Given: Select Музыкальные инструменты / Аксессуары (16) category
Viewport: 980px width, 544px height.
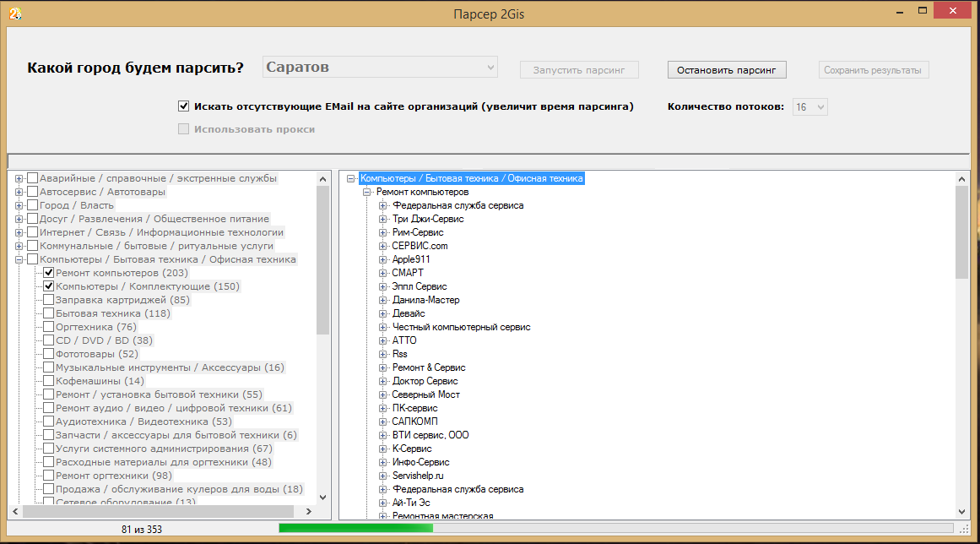Looking at the screenshot, I should pyautogui.click(x=170, y=367).
